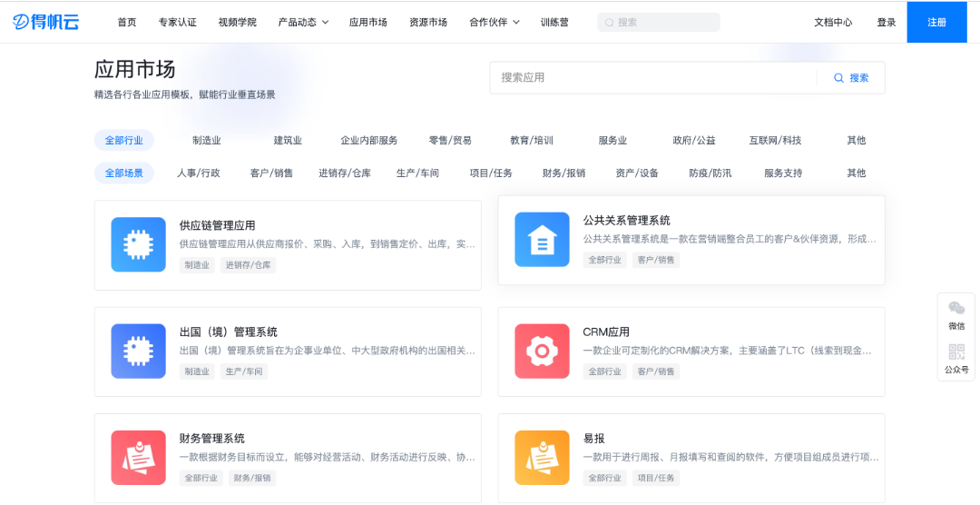Filter by 人事/行政 scenario
980x505 pixels.
click(x=198, y=173)
